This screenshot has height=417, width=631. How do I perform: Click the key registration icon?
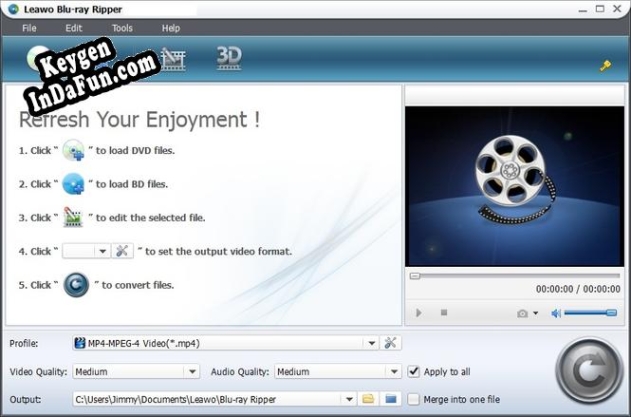point(605,66)
